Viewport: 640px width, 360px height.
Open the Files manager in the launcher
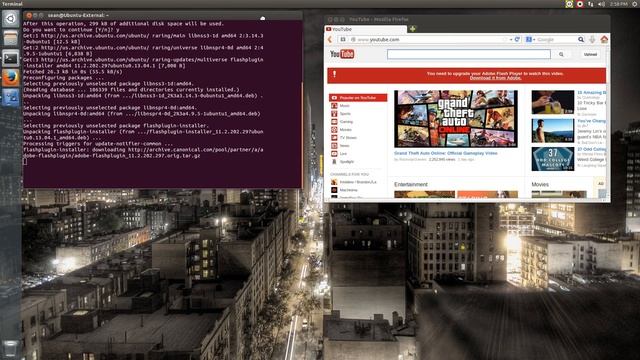11,38
